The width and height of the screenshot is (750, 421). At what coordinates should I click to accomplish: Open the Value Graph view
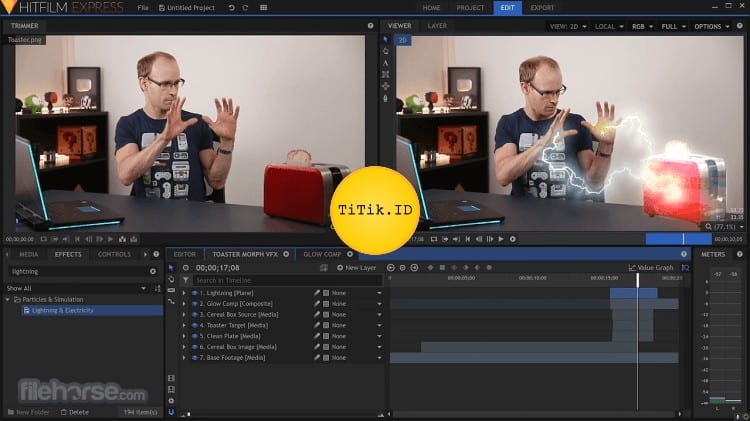(x=651, y=267)
